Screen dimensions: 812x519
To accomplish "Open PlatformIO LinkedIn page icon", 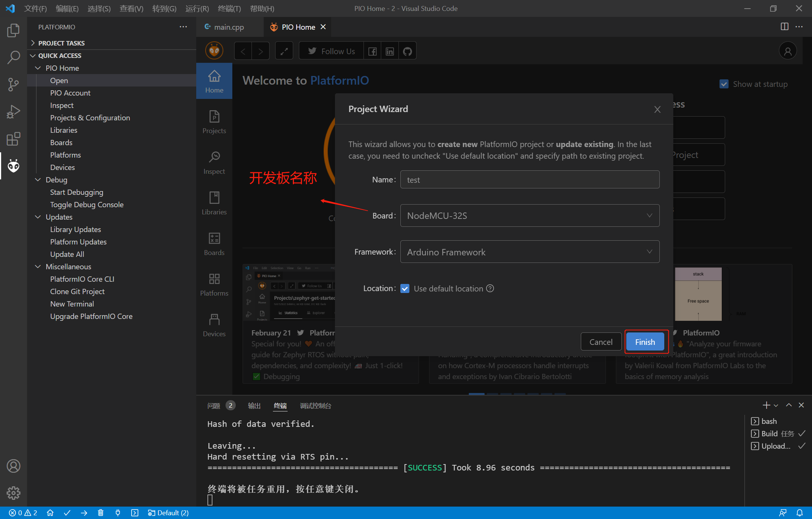I will (390, 51).
